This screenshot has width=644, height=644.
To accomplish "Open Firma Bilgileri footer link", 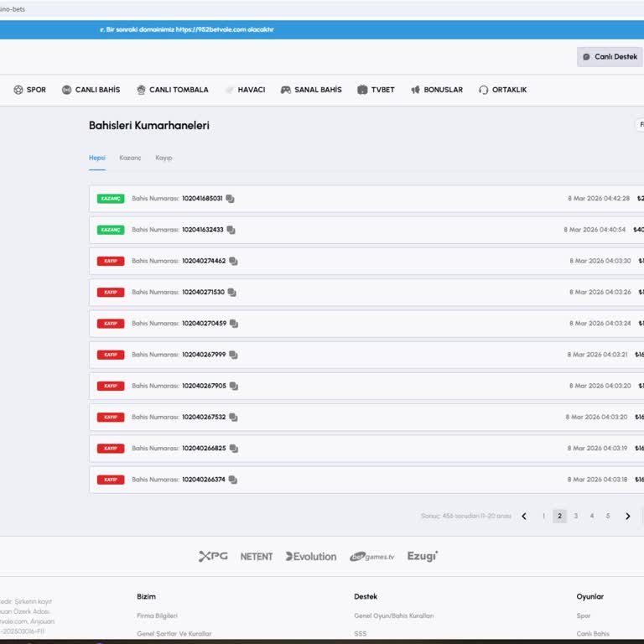I will coord(157,615).
